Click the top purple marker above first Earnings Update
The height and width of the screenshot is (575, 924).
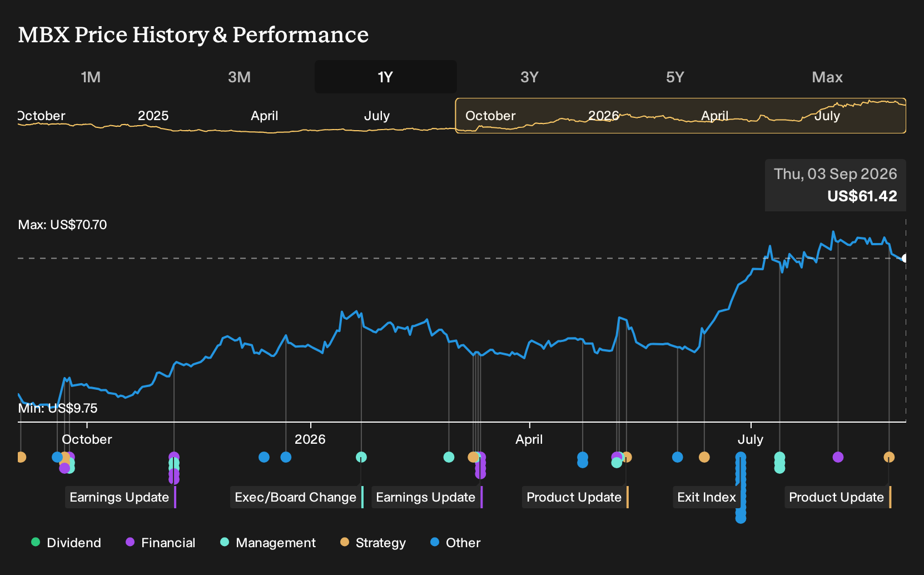tap(174, 457)
